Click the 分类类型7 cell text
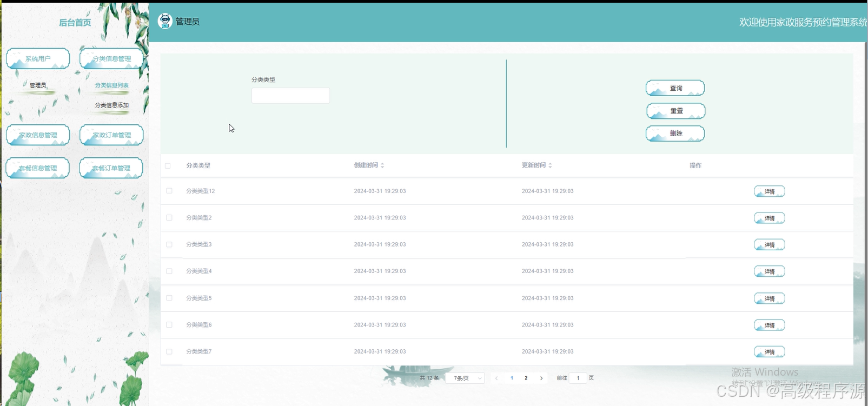 199,352
